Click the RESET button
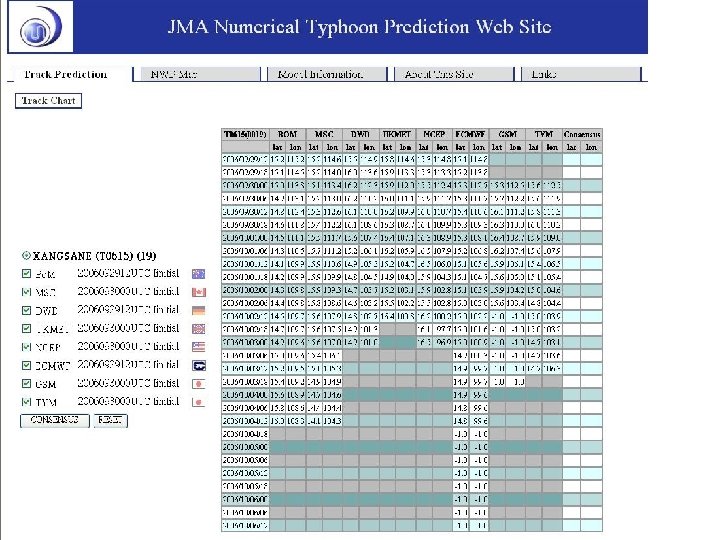This screenshot has height=540, width=720. (111, 420)
